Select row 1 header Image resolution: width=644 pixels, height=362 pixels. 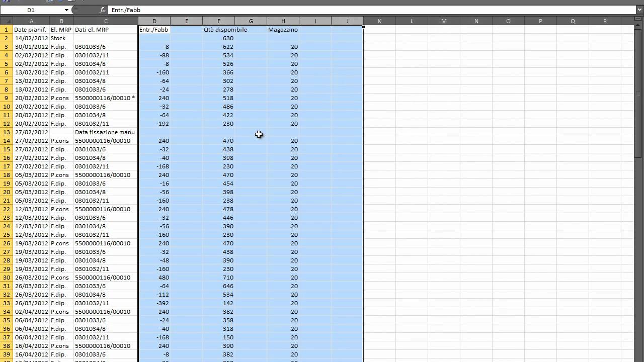click(x=7, y=30)
